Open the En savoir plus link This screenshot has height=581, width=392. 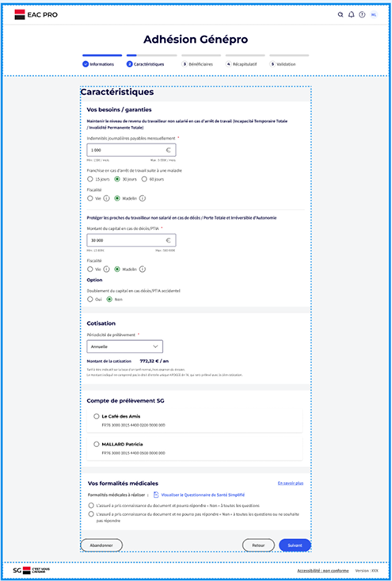click(291, 484)
